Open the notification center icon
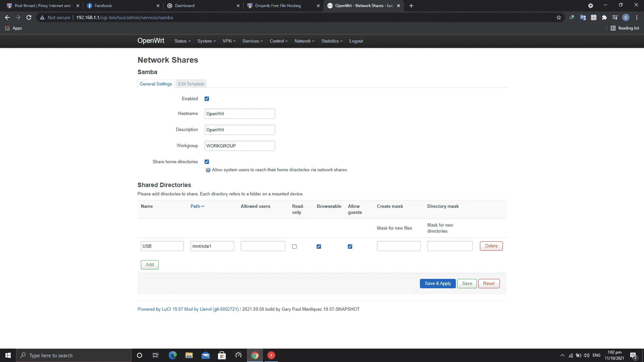The height and width of the screenshot is (362, 644). [x=633, y=355]
